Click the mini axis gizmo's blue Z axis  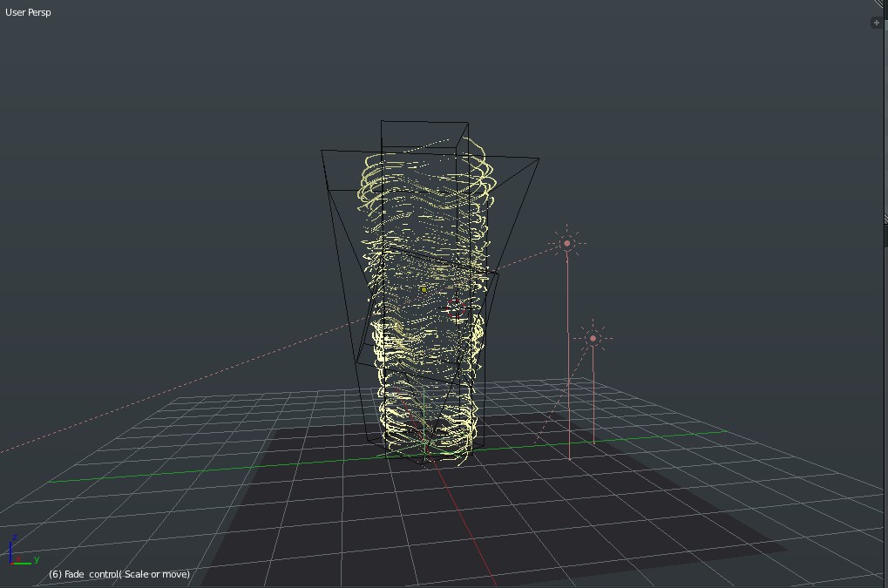[10, 549]
